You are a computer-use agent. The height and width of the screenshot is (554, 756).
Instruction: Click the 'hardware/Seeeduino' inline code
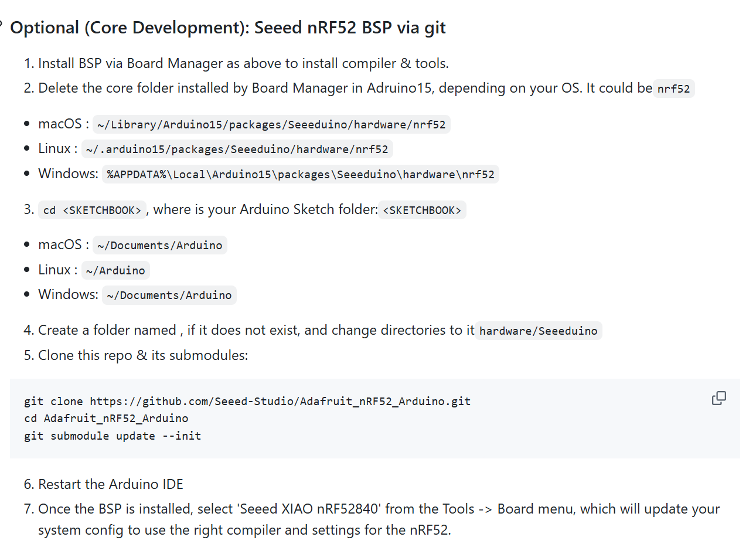538,331
